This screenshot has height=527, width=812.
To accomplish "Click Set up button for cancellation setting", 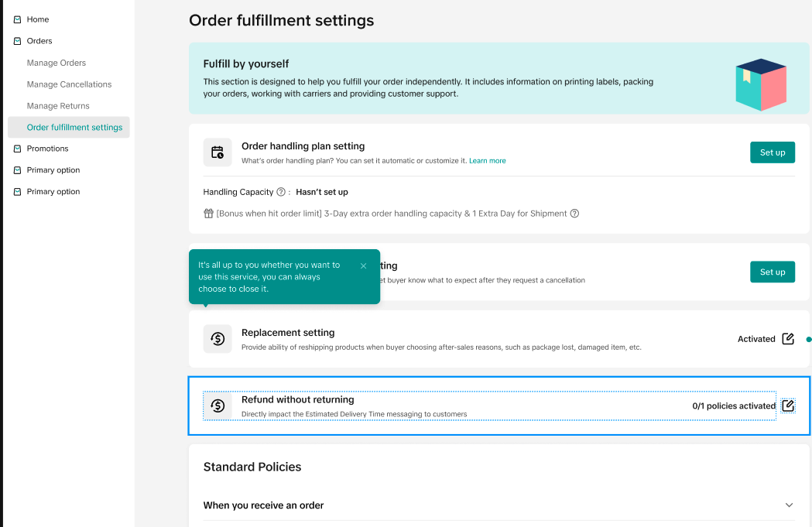I will click(x=772, y=272).
